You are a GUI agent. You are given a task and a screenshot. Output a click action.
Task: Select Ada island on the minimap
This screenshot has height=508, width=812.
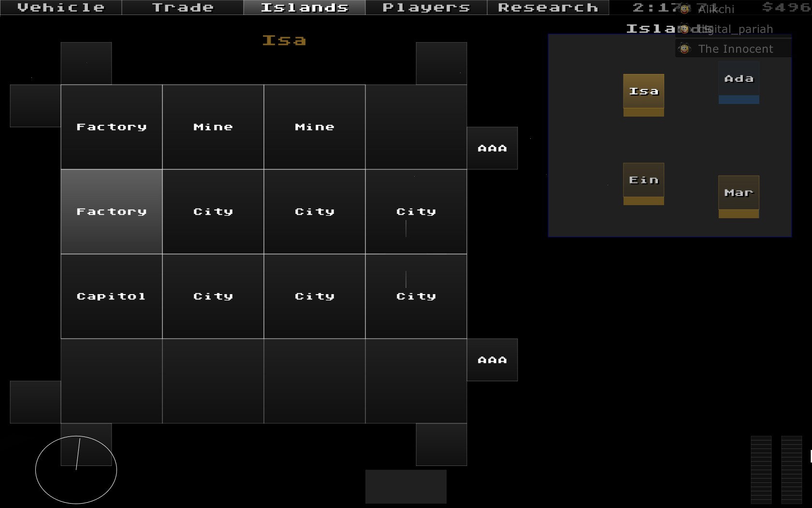(x=739, y=82)
